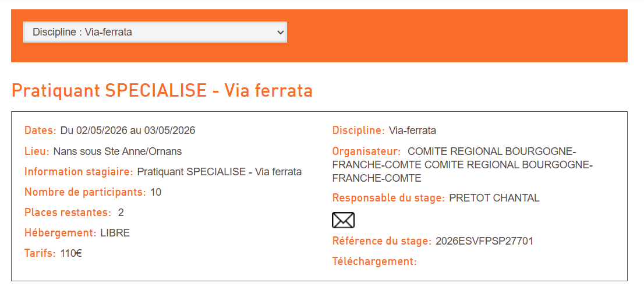This screenshot has width=644, height=297.
Task: Click the Dates label
Action: coord(40,130)
